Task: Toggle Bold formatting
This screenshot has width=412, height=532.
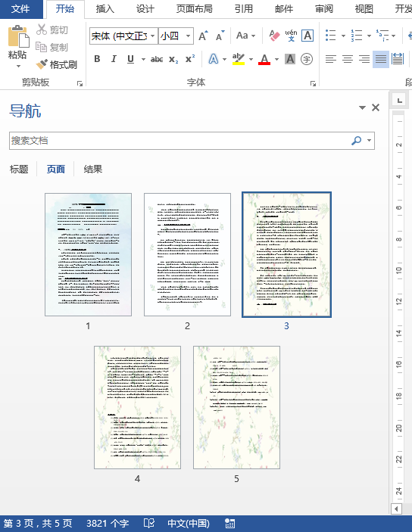Action: point(97,59)
